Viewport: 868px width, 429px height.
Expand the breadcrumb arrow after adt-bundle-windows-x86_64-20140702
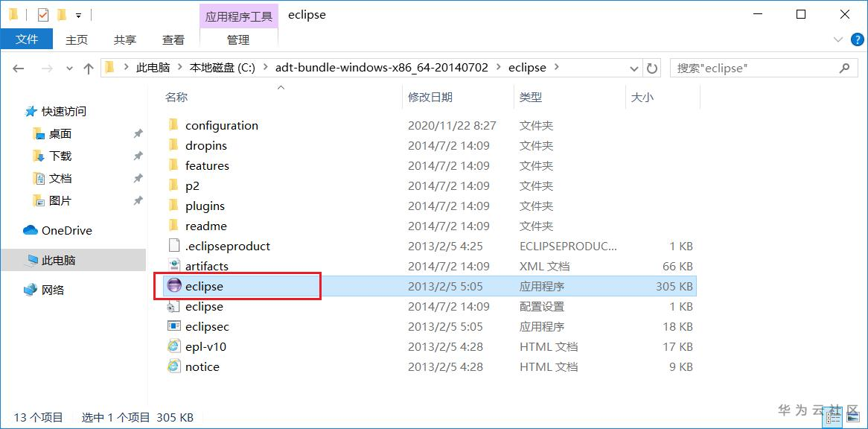(x=499, y=68)
